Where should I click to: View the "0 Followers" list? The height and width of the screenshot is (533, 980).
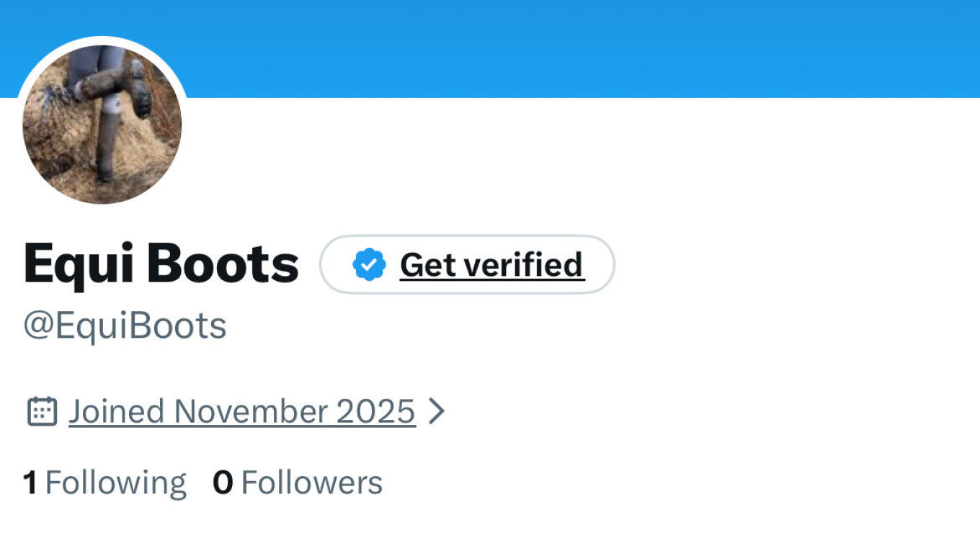(297, 482)
